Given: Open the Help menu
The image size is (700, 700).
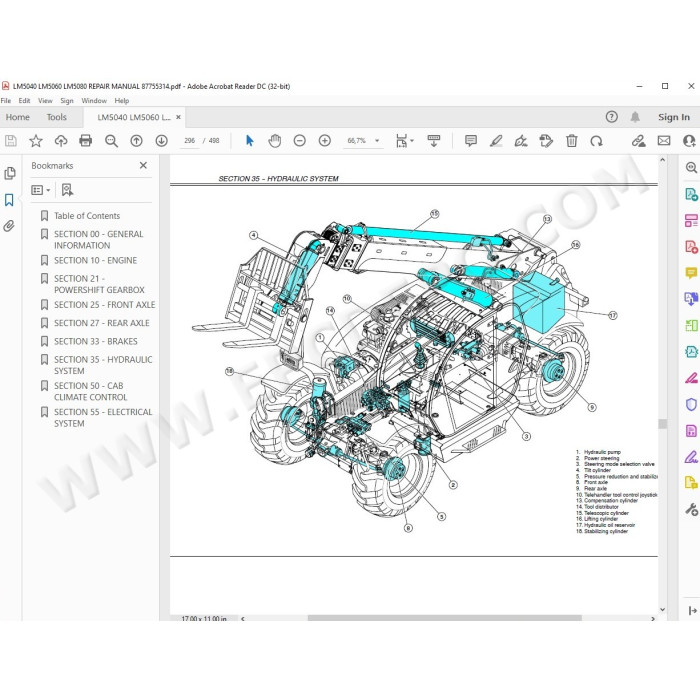Looking at the screenshot, I should point(122,101).
